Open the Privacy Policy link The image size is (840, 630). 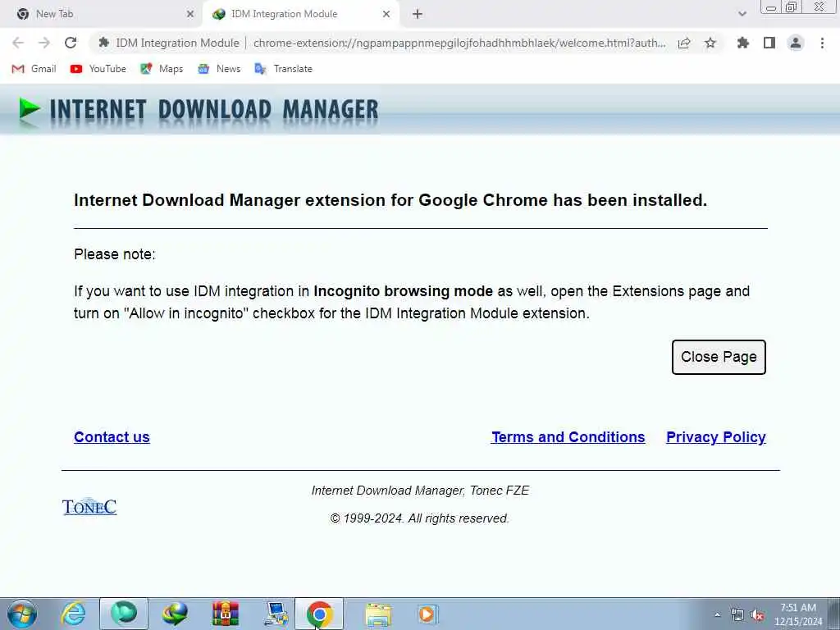715,437
